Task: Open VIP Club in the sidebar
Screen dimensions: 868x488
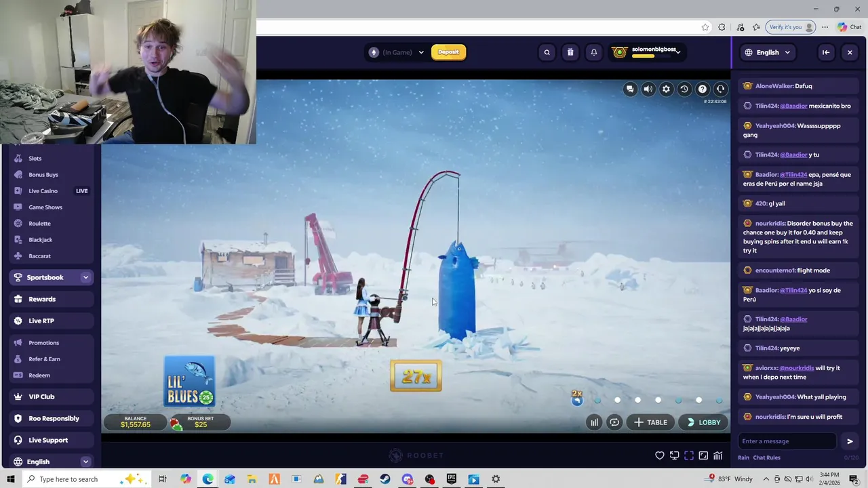Action: tap(52, 396)
